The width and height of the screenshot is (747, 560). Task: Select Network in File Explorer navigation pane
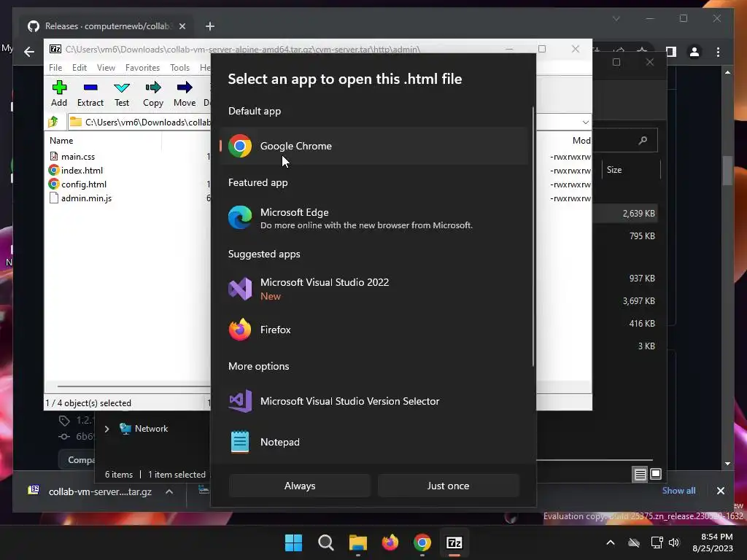click(151, 429)
